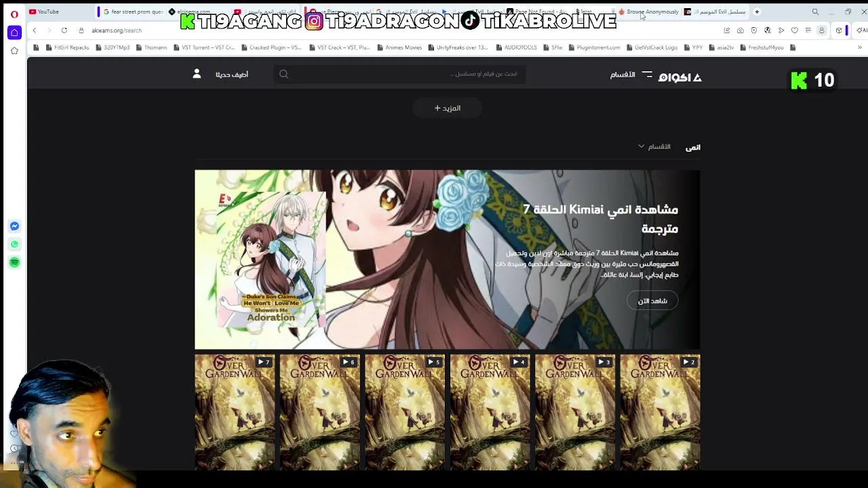This screenshot has width=868, height=488.
Task: Switch to the Page Not Found tab
Action: tap(540, 12)
